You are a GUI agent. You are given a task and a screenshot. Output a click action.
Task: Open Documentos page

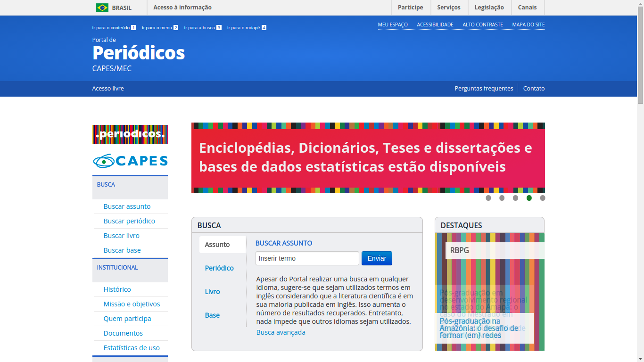123,333
